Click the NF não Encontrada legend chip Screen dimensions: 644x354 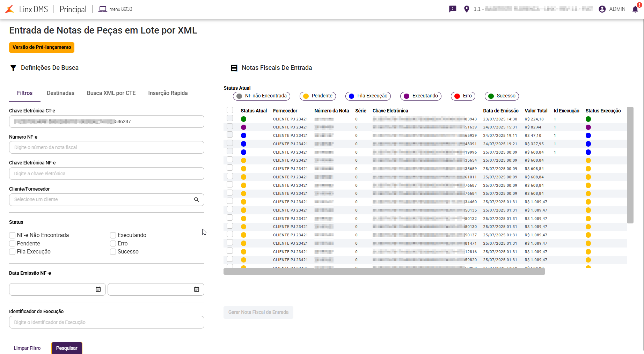coord(262,96)
